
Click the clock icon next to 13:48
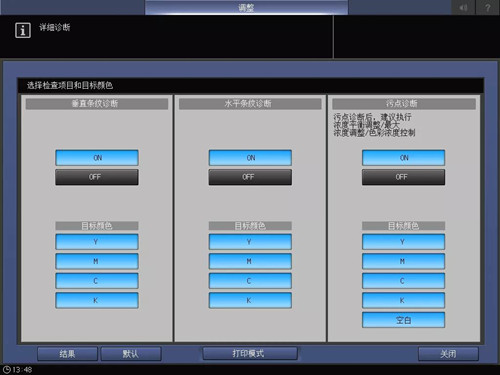coord(7,369)
